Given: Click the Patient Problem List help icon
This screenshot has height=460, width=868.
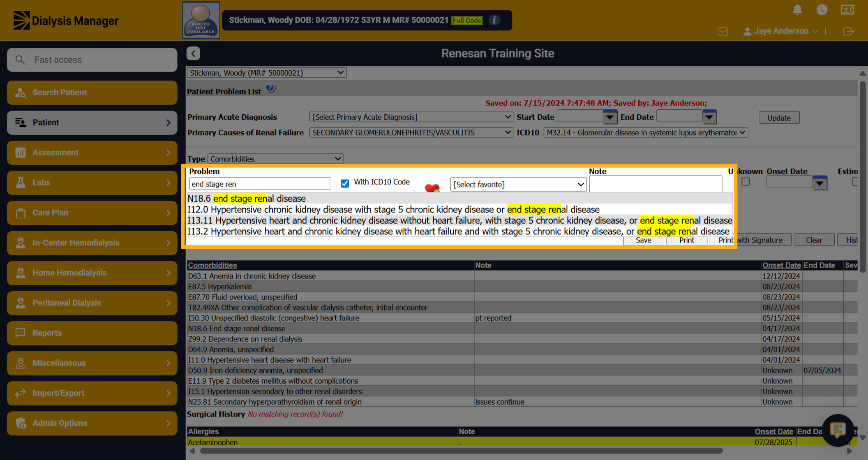Looking at the screenshot, I should (270, 88).
